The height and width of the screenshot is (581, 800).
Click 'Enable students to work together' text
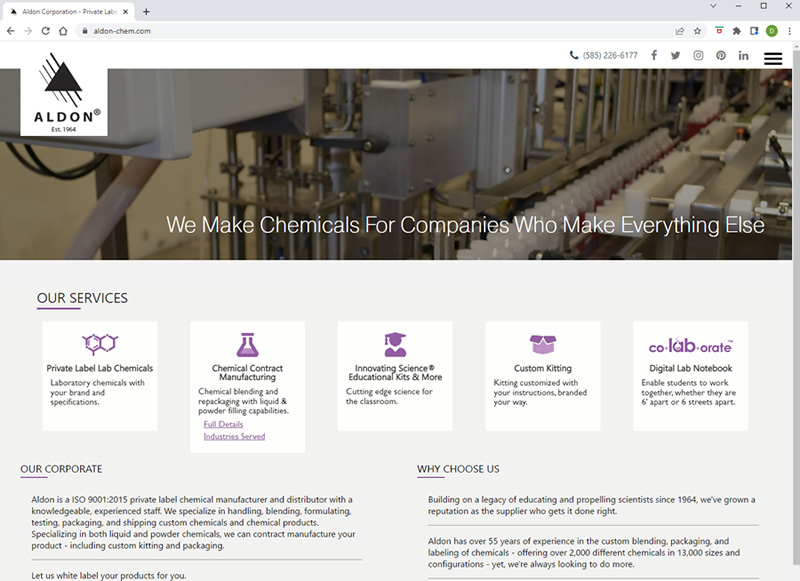click(689, 392)
